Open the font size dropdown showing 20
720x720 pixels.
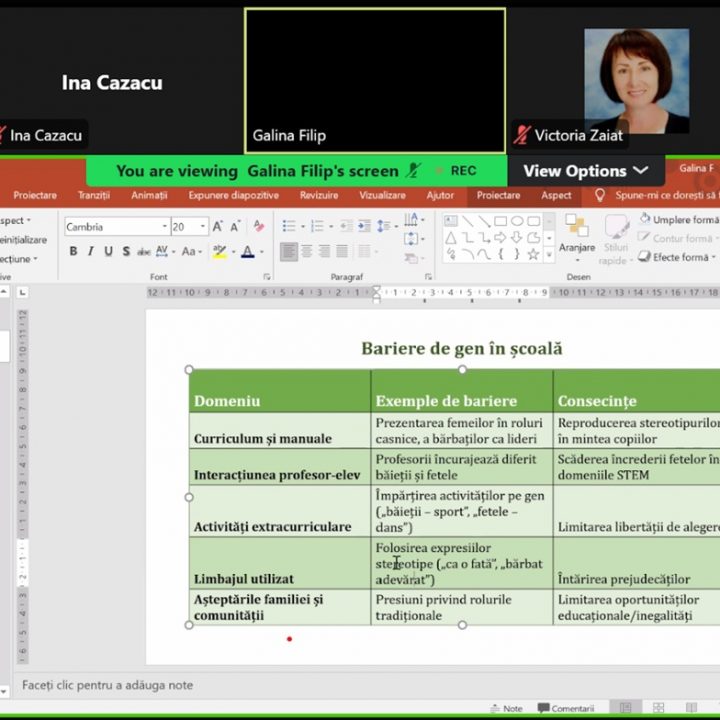[x=203, y=227]
